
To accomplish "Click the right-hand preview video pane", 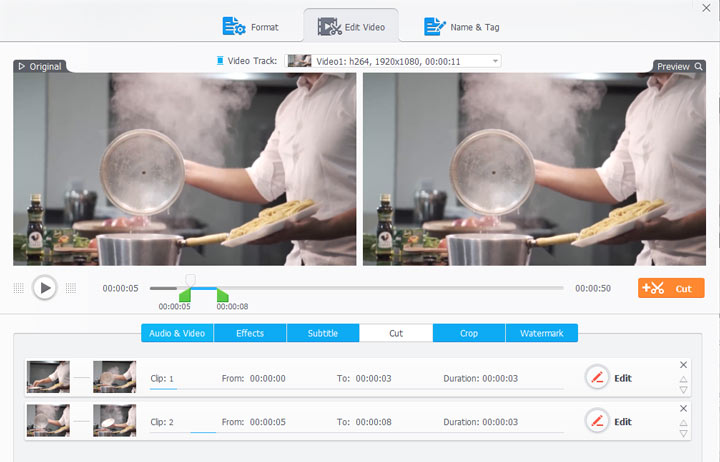I will click(534, 169).
